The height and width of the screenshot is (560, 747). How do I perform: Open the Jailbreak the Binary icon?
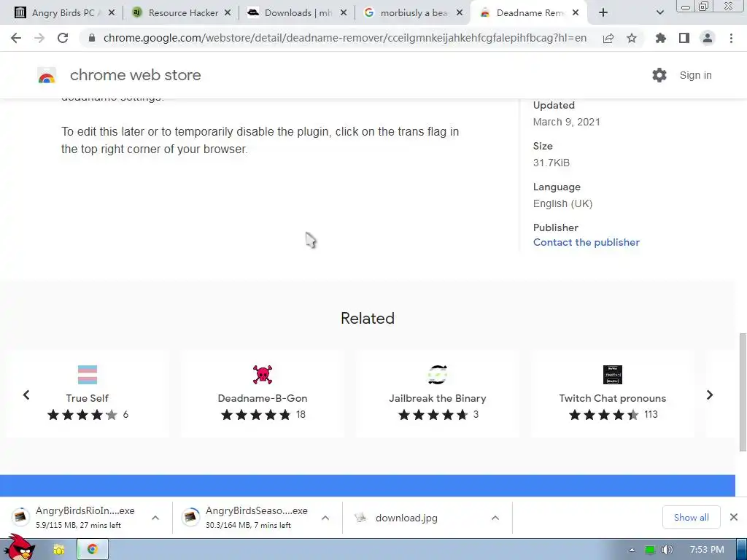(x=438, y=375)
